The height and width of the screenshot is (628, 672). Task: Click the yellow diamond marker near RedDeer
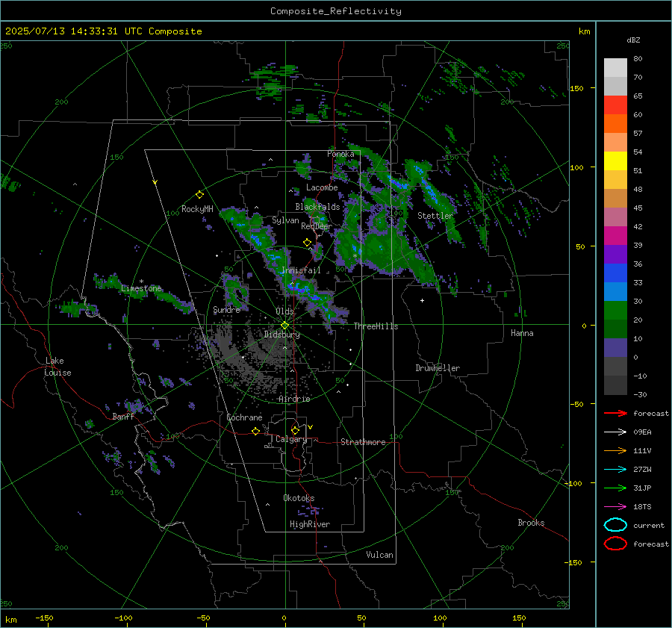[x=308, y=243]
